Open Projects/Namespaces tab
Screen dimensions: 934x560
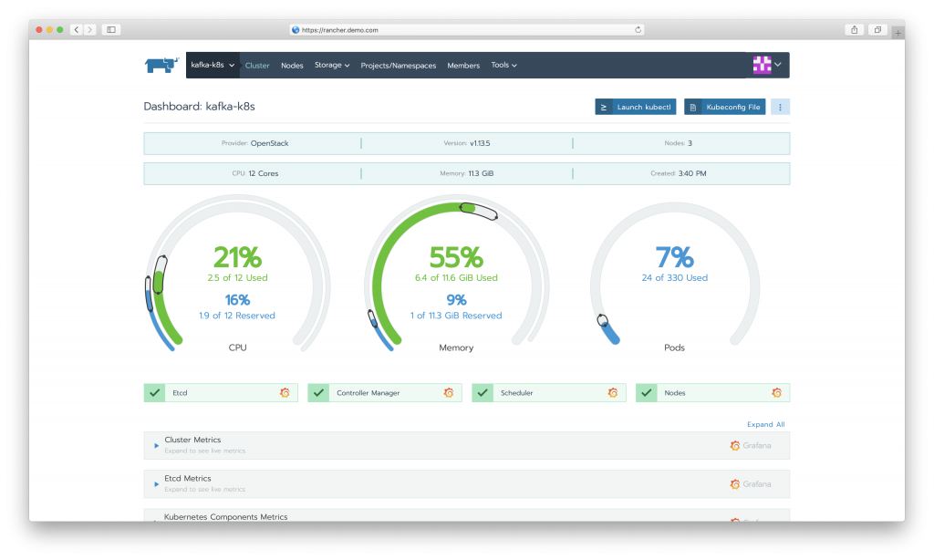(399, 66)
